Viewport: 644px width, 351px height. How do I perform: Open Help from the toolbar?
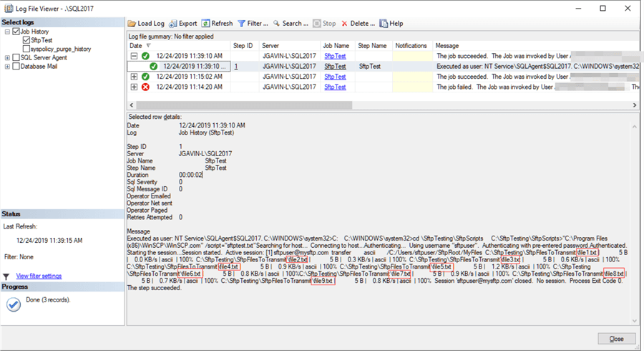(x=384, y=23)
